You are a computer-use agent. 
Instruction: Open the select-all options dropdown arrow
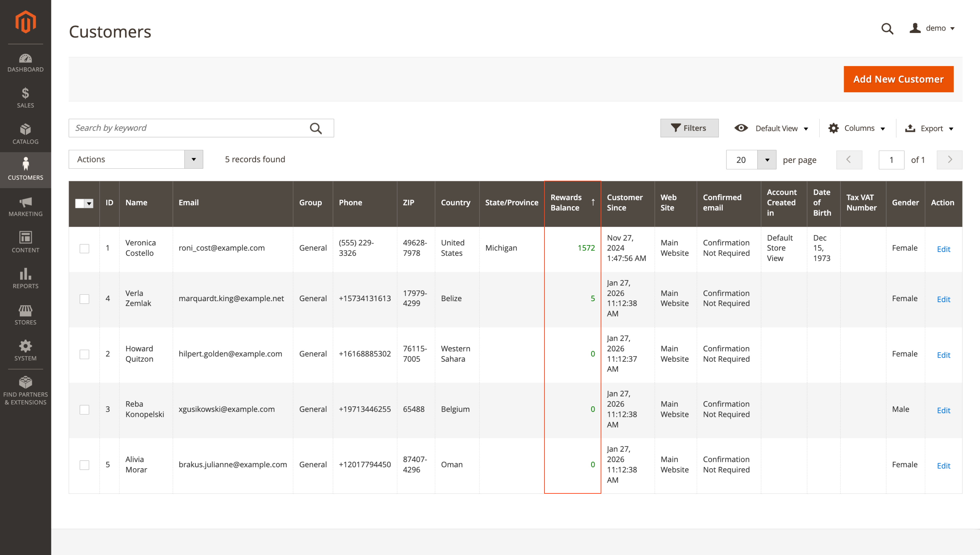[x=89, y=203]
